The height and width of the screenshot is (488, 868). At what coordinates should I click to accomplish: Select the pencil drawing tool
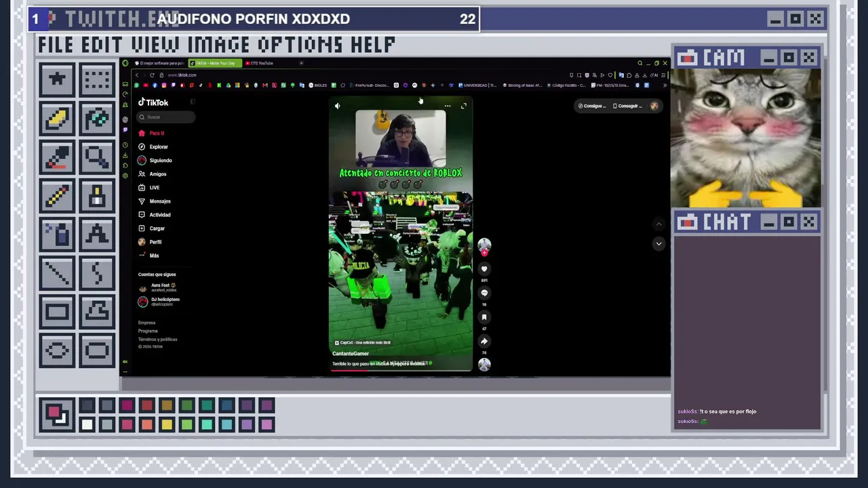point(57,197)
